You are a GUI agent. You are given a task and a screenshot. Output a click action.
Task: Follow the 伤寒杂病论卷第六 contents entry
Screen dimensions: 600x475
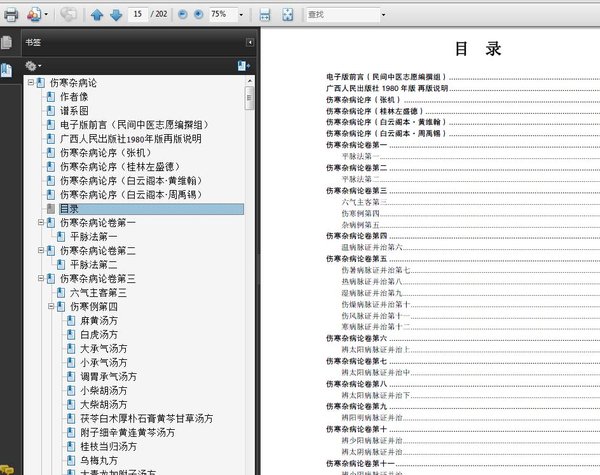(357, 338)
